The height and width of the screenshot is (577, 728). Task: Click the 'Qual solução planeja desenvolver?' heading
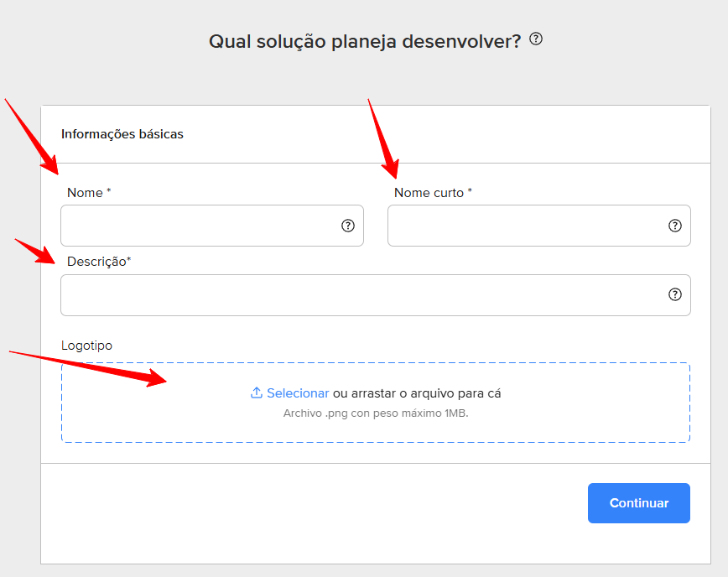coord(365,41)
